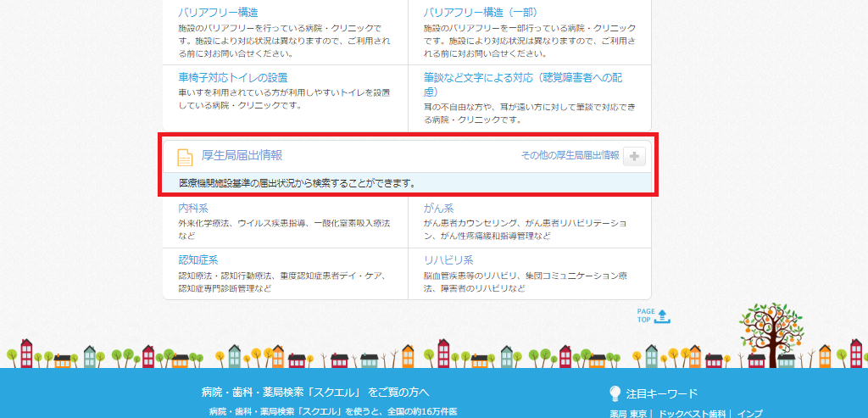Select the バリアフリー構造 link
Screen dimensions: 868x418
(219, 13)
